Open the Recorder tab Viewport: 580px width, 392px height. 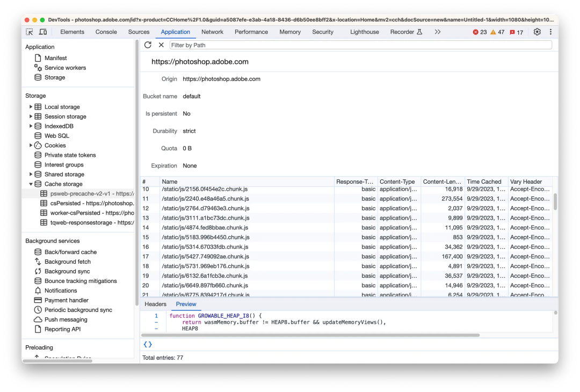pos(406,32)
